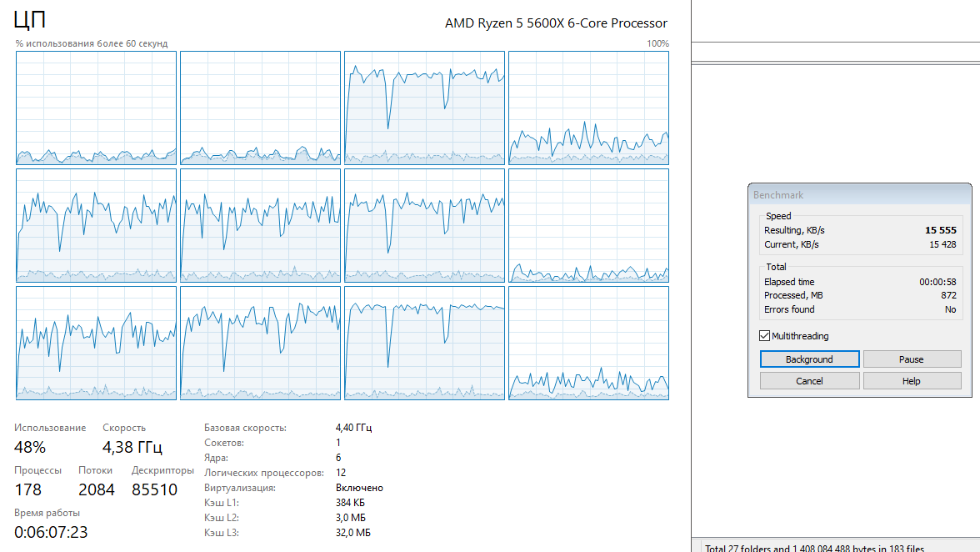980x552 pixels.
Task: Click L1 cache value '384 КБ'
Action: [x=350, y=503]
